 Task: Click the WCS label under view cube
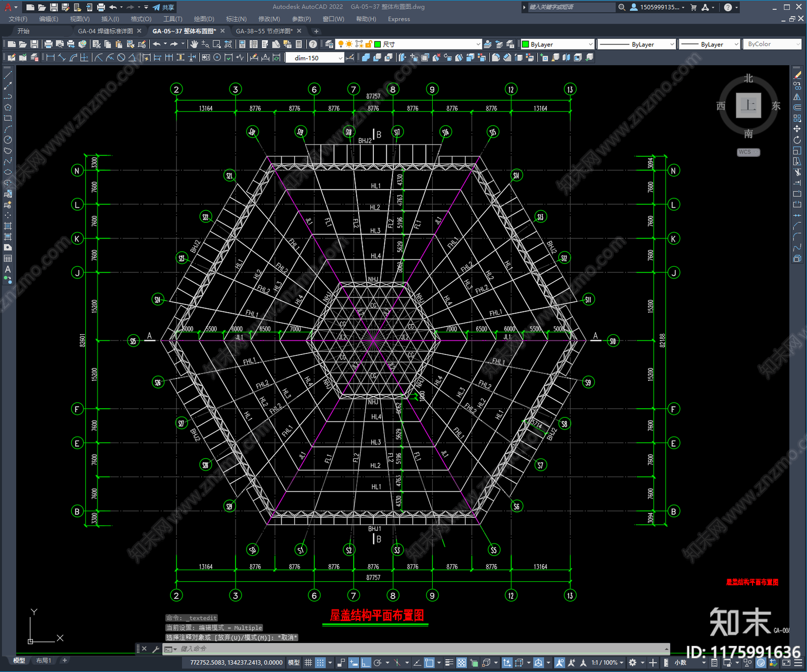[748, 152]
